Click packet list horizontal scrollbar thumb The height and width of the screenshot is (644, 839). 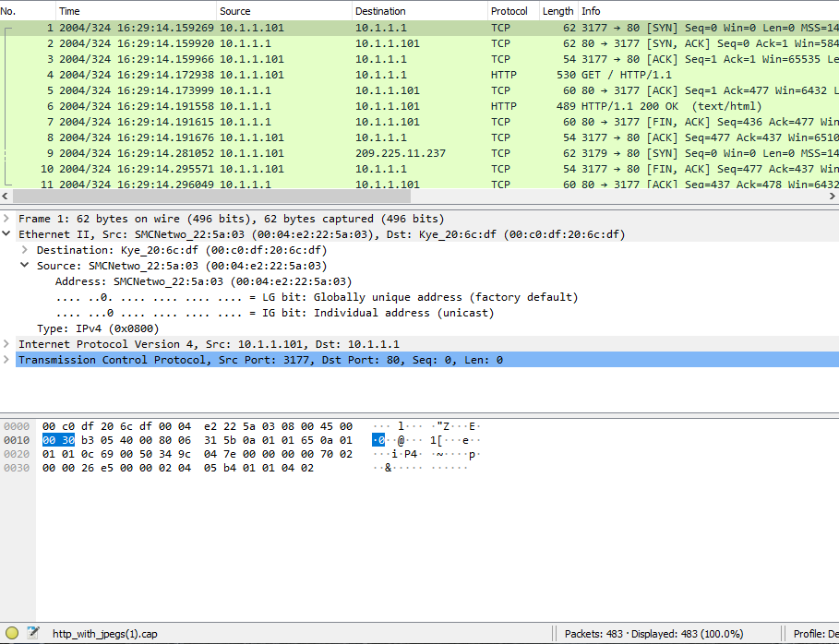pyautogui.click(x=211, y=197)
